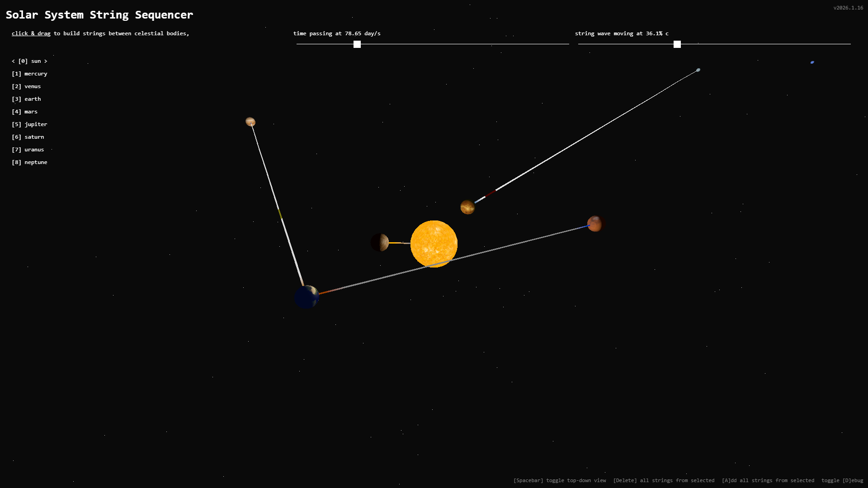Image resolution: width=868 pixels, height=488 pixels.
Task: Click the small blue Neptune body
Action: click(812, 62)
